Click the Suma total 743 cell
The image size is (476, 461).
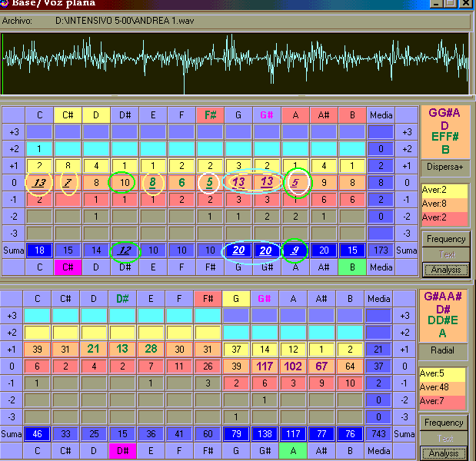pos(379,434)
